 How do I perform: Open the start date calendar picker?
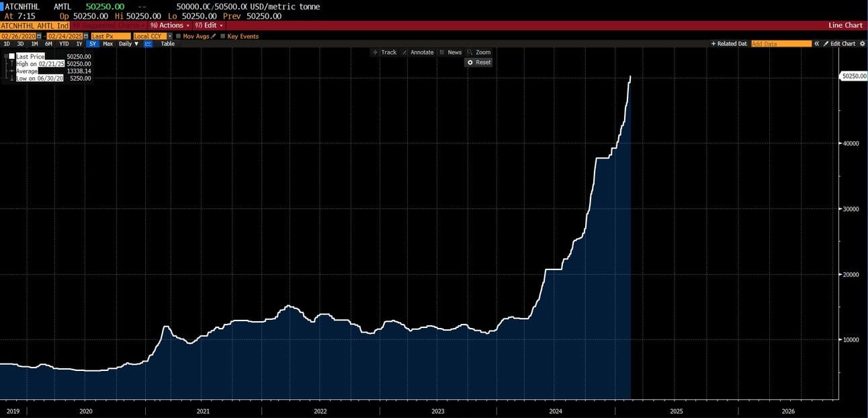click(39, 36)
